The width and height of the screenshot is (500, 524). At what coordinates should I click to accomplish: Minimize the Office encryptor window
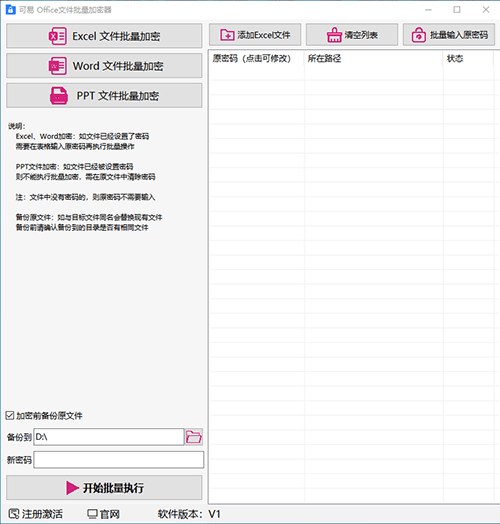(x=428, y=10)
